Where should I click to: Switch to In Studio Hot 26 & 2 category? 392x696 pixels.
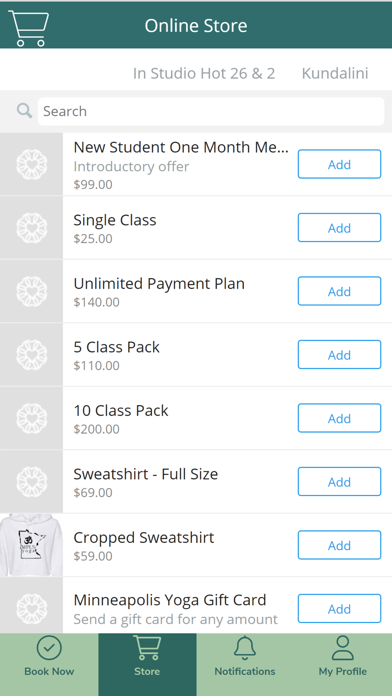(x=204, y=73)
